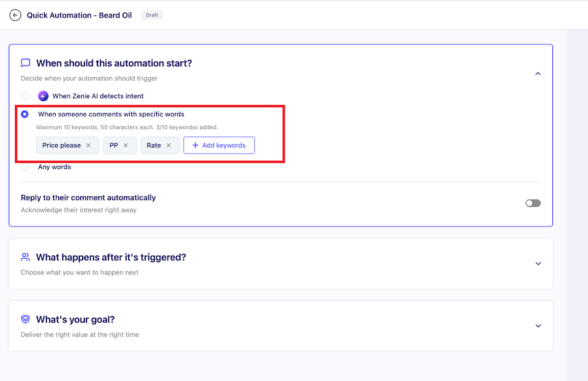588x381 pixels.
Task: Click the 'Rate' keyword chip label
Action: 153,145
